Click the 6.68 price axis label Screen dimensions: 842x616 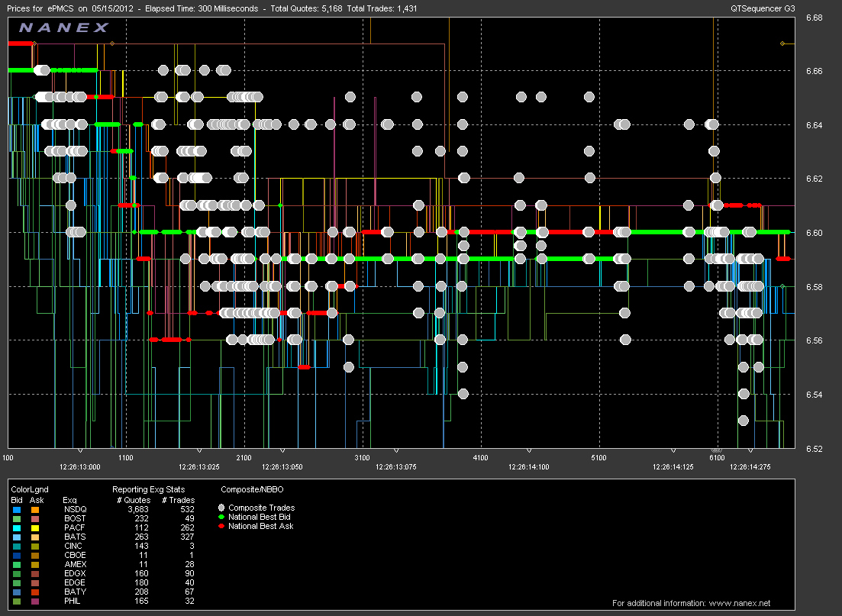click(x=814, y=18)
